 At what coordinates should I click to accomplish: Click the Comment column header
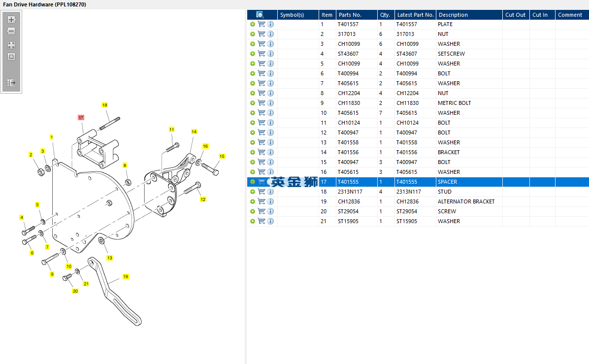point(572,15)
